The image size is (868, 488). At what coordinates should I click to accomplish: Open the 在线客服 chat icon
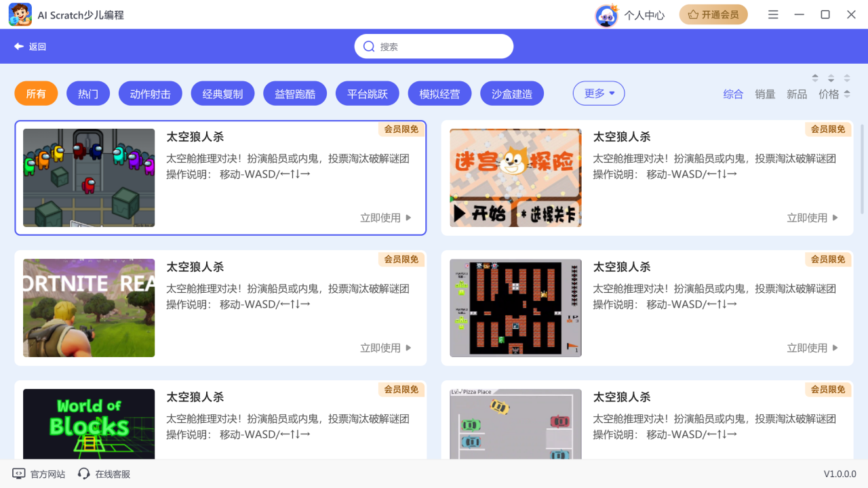(x=83, y=474)
